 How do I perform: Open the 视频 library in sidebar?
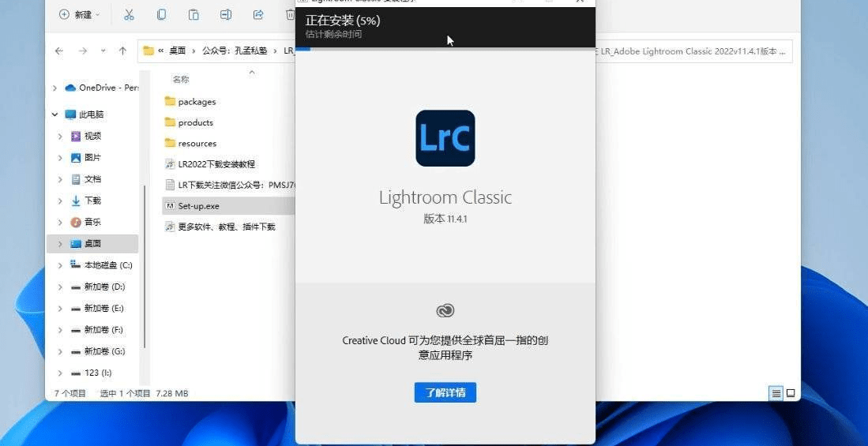point(86,136)
